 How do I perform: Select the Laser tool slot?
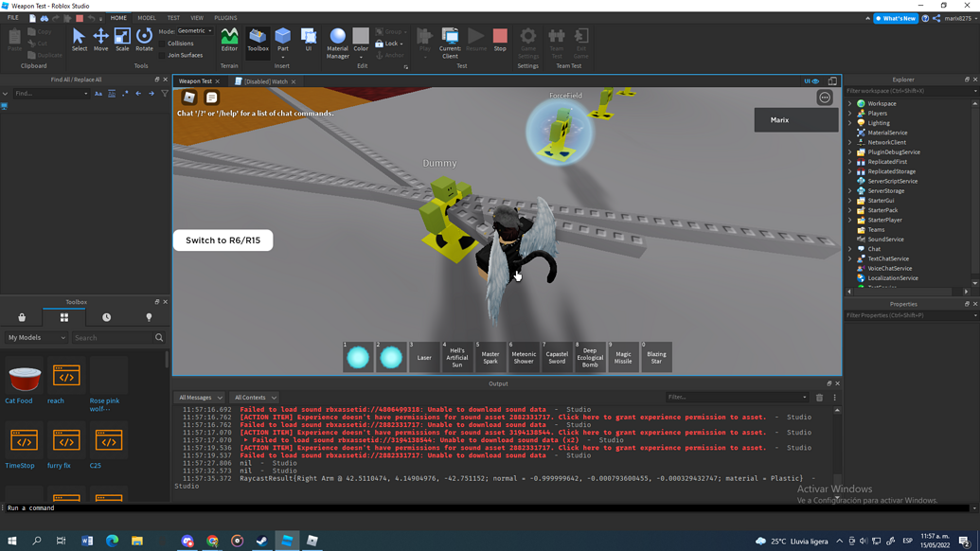click(x=424, y=357)
